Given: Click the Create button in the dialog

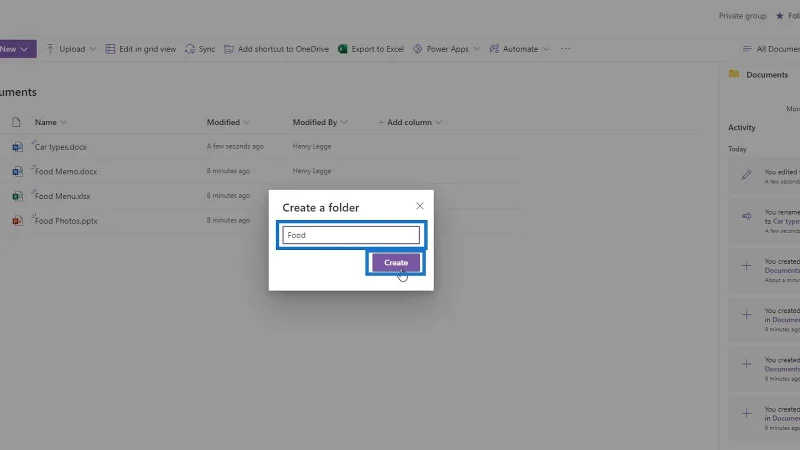Looking at the screenshot, I should 396,263.
